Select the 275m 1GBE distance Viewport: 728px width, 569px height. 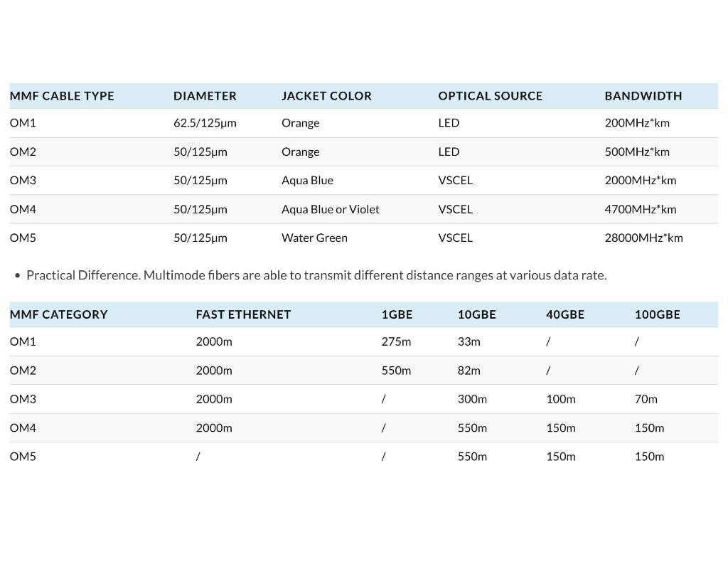coord(396,342)
